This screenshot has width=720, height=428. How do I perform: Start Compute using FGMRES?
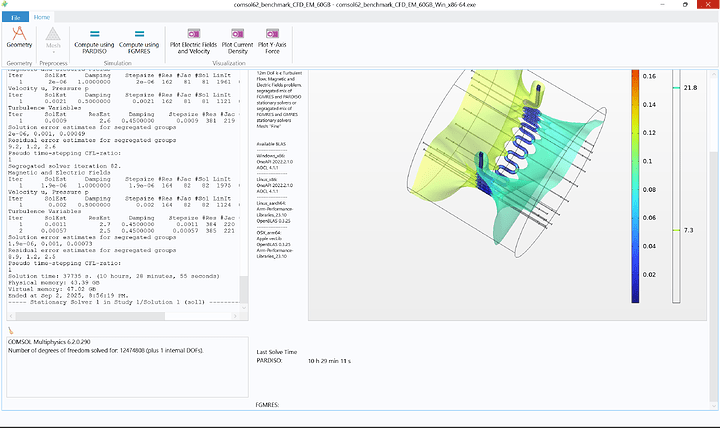(x=139, y=41)
